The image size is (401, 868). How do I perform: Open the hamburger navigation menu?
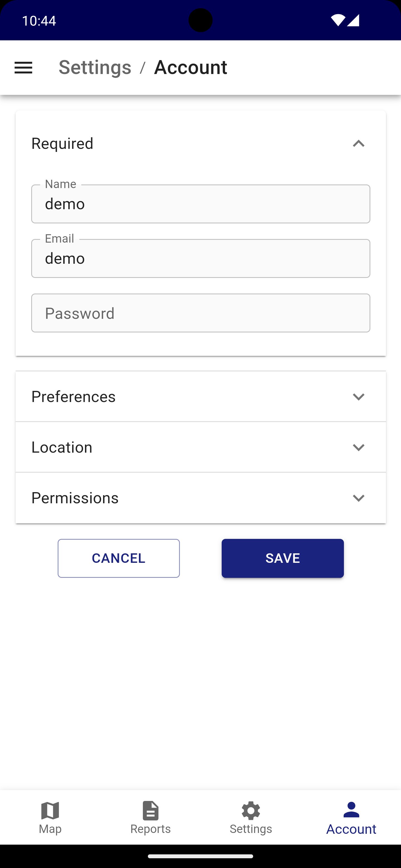pyautogui.click(x=23, y=68)
